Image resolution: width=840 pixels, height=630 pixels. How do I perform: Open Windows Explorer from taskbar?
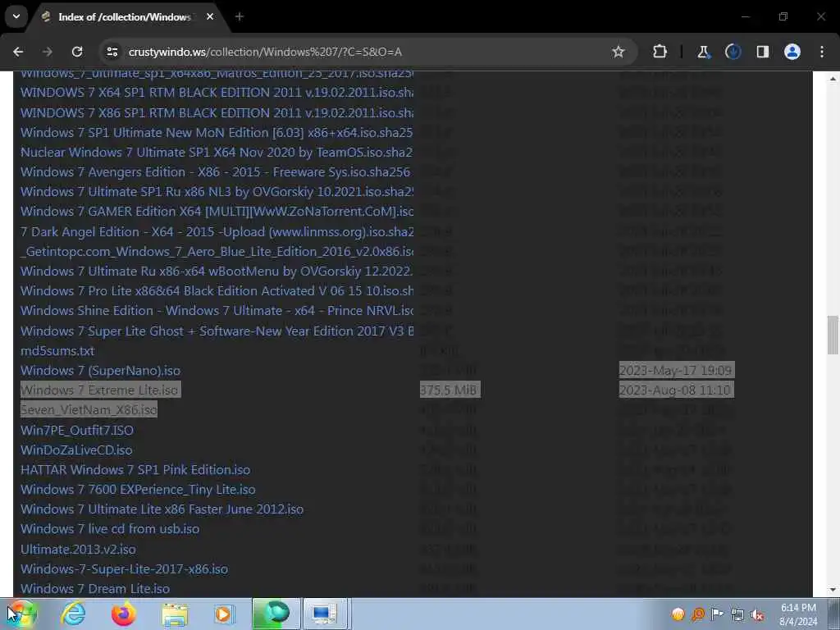174,614
